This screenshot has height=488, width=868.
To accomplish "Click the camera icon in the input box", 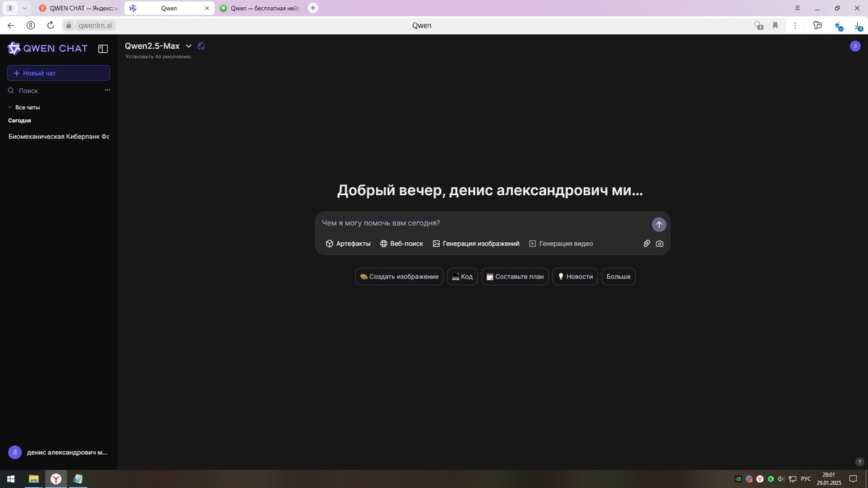I will tap(660, 244).
